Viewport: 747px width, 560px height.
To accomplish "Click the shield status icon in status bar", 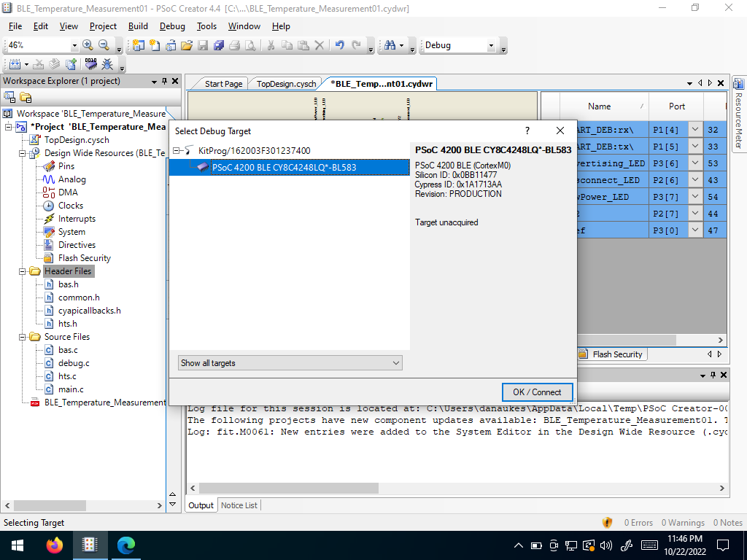I will click(607, 522).
